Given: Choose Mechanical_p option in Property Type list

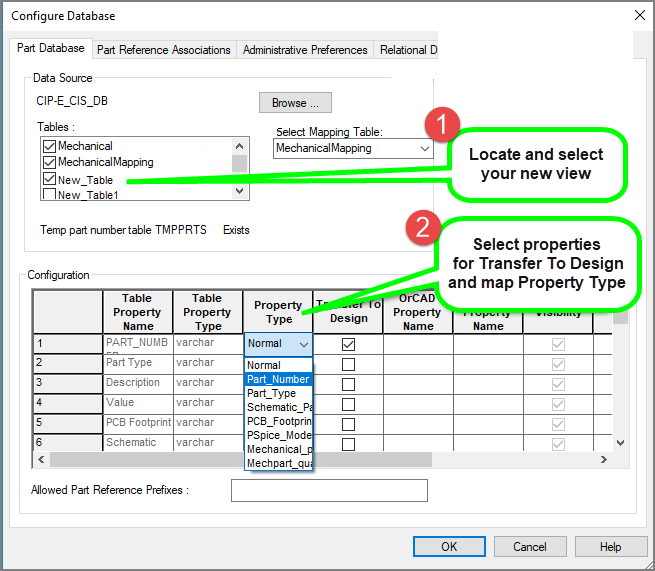Looking at the screenshot, I should click(278, 449).
